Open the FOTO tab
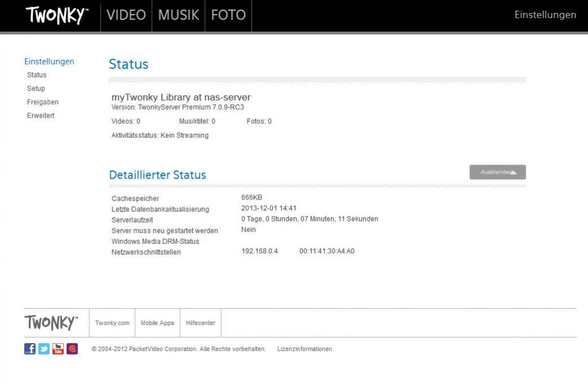Image resolution: width=588 pixels, height=390 pixels. pyautogui.click(x=228, y=15)
